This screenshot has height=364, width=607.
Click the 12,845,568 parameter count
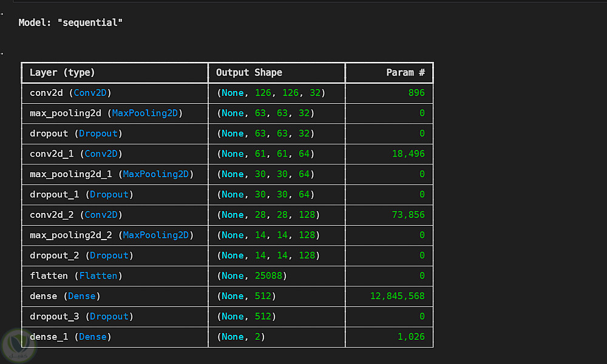point(398,296)
